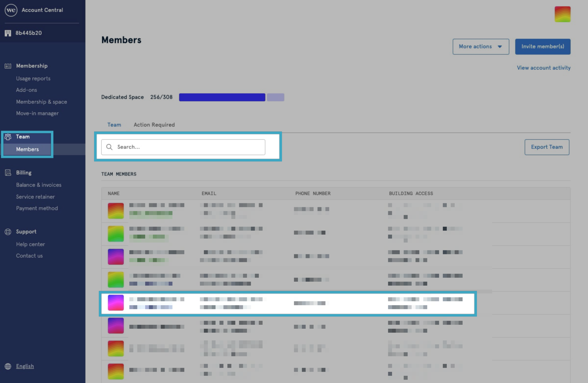The height and width of the screenshot is (383, 588).
Task: Switch to the Action Required tab
Action: [154, 125]
